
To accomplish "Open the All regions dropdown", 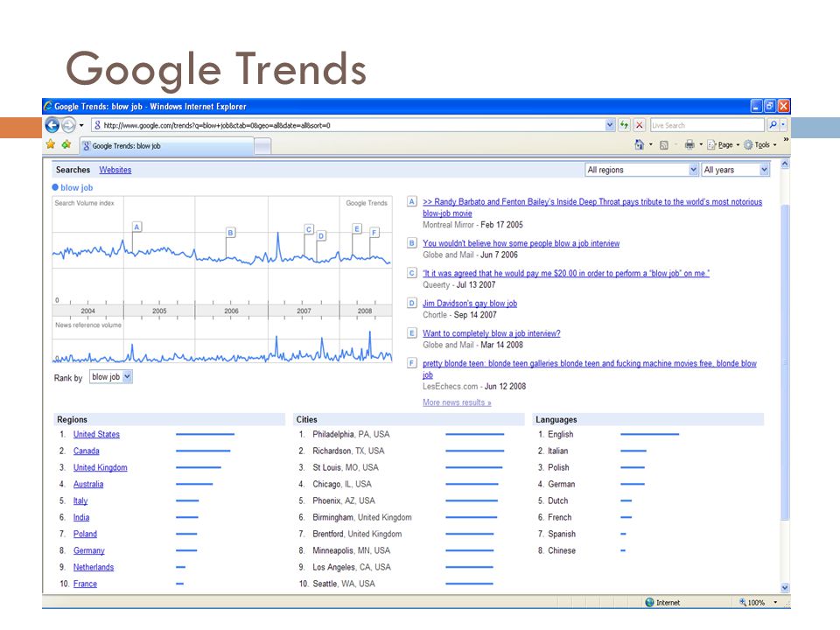I will click(x=641, y=170).
